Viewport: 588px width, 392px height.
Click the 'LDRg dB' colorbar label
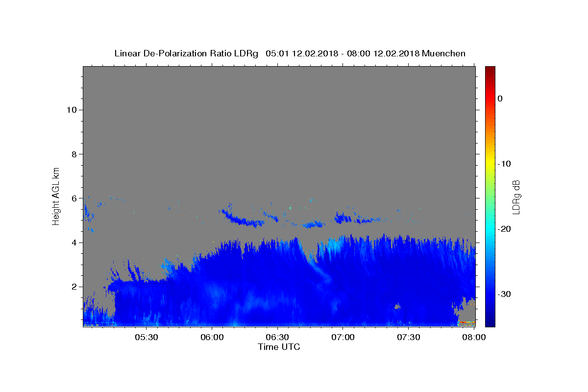point(516,196)
